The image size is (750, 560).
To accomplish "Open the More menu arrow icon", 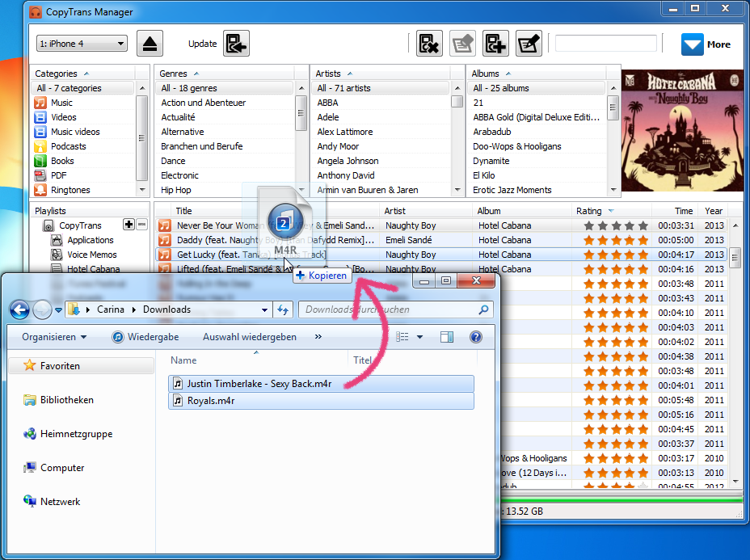I will [x=692, y=44].
